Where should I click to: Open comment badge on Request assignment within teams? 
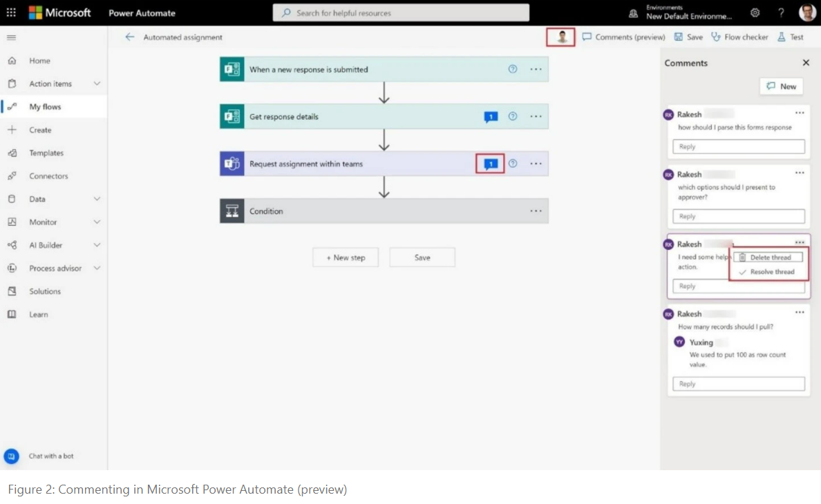pyautogui.click(x=491, y=164)
